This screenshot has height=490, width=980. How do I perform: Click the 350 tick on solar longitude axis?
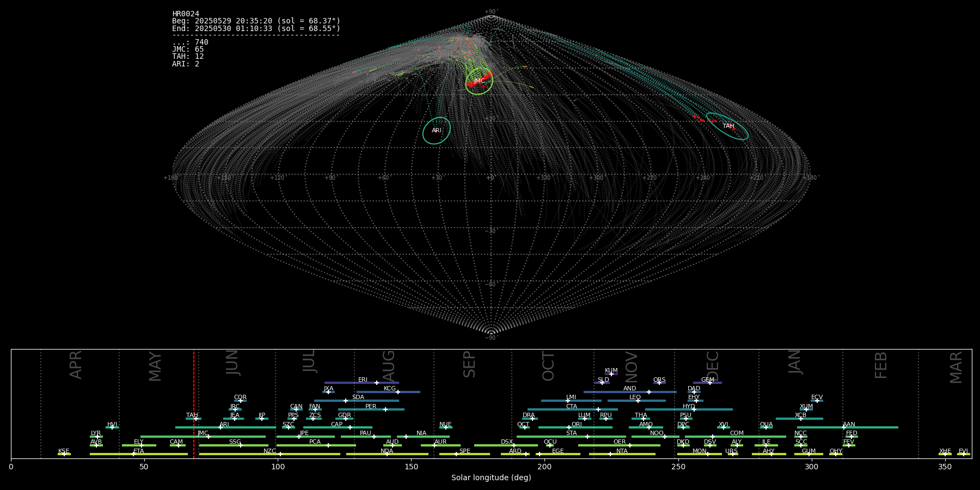945,467
